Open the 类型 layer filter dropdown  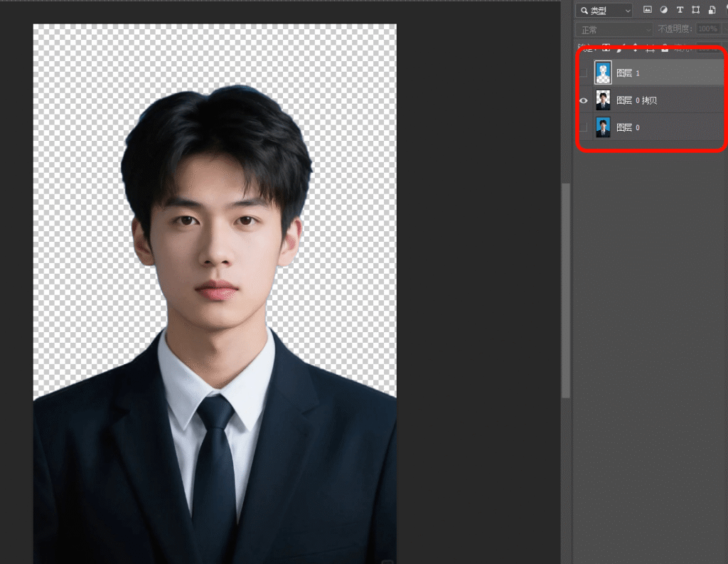tap(604, 10)
